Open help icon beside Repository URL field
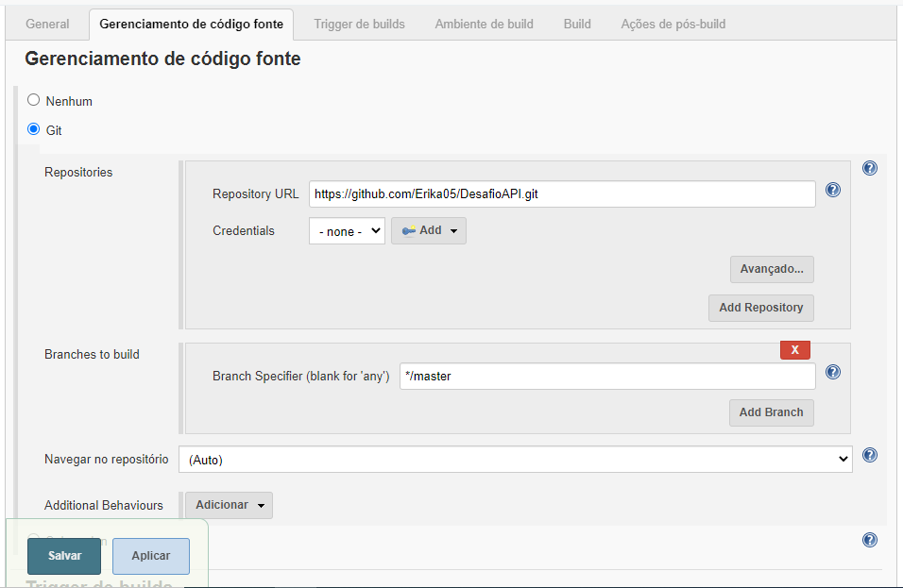 click(x=833, y=190)
